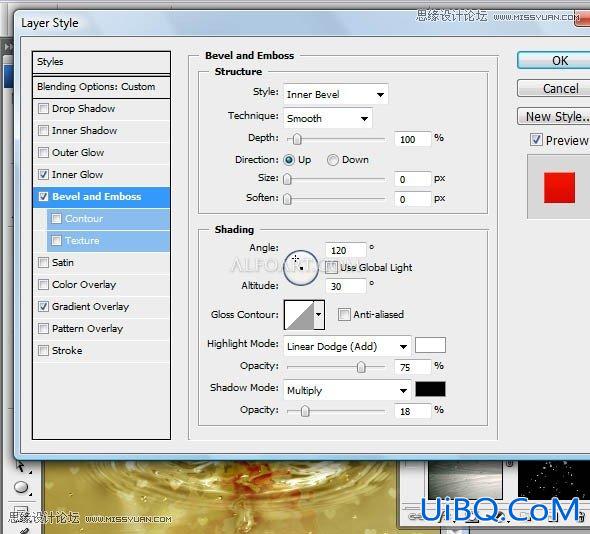590x534 pixels.
Task: Enable the Drop Shadow checkbox
Action: coord(43,109)
